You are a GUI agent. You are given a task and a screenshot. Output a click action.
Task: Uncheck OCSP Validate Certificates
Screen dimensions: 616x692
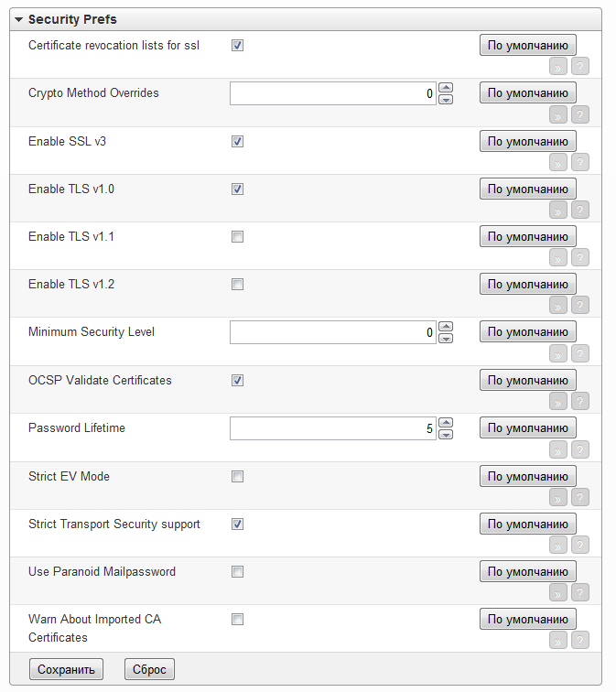[x=238, y=380]
